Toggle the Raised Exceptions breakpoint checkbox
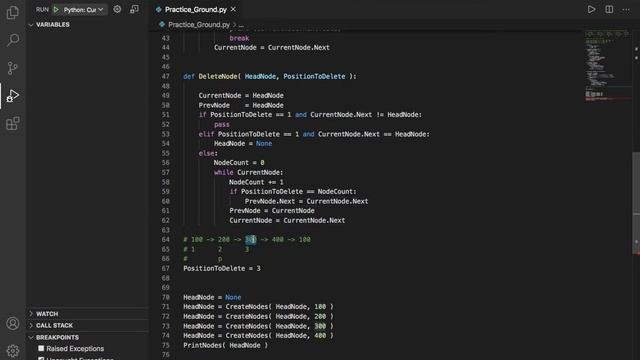This screenshot has width=640, height=360. pos(41,349)
